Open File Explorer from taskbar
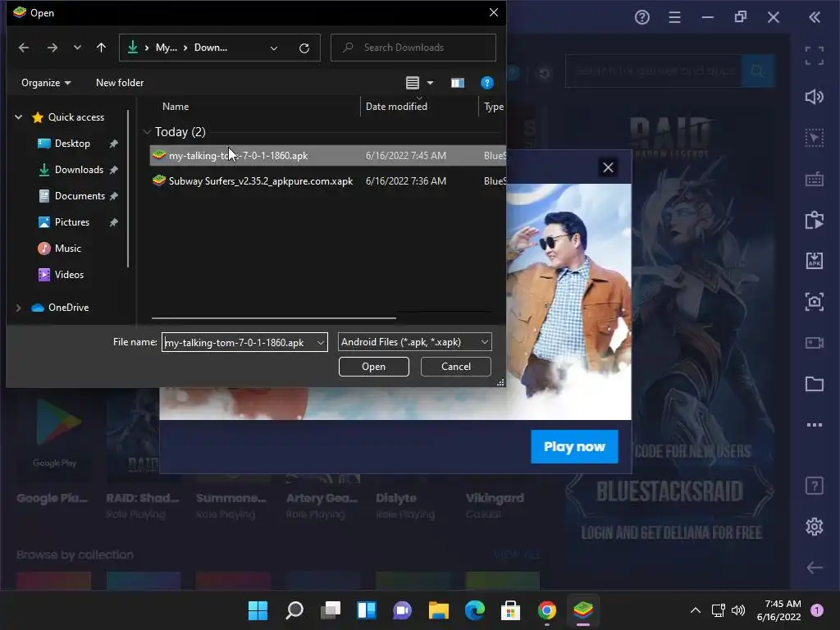The height and width of the screenshot is (630, 840). point(438,610)
